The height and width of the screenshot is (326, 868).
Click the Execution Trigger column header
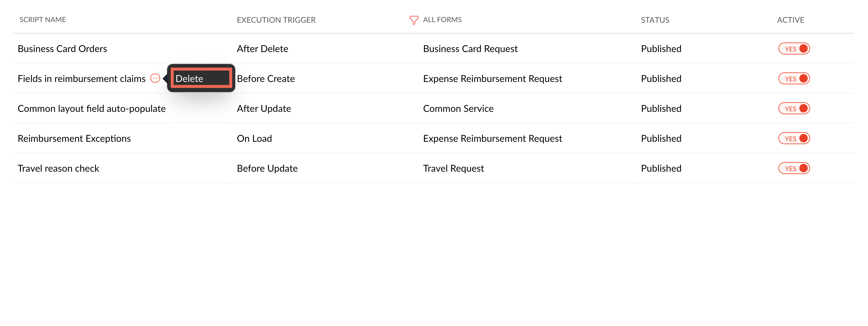tap(276, 20)
